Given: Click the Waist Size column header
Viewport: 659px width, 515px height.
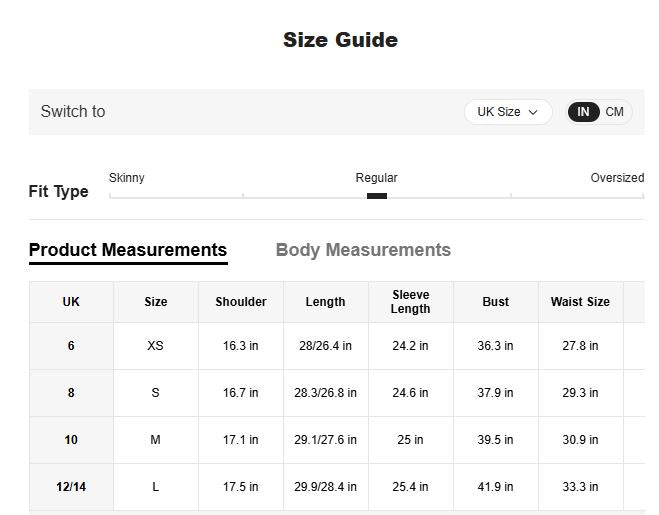Looking at the screenshot, I should [x=580, y=302].
